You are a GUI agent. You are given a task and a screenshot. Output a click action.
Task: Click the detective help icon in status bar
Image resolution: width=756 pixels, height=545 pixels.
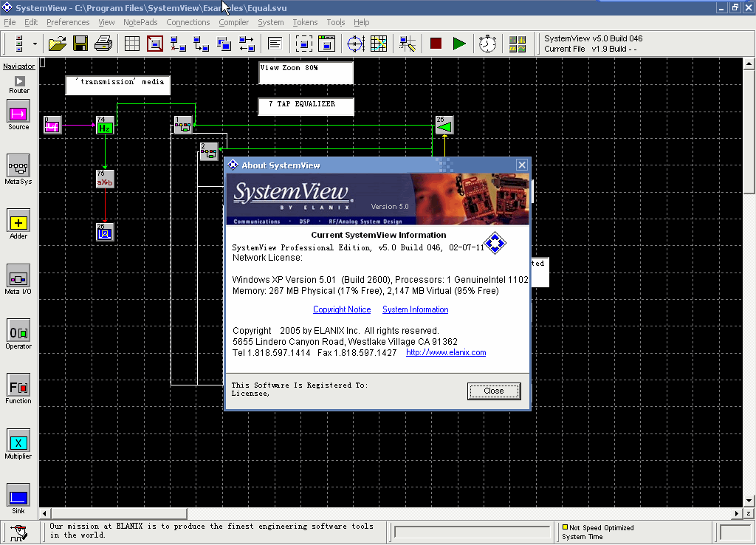coord(18,532)
